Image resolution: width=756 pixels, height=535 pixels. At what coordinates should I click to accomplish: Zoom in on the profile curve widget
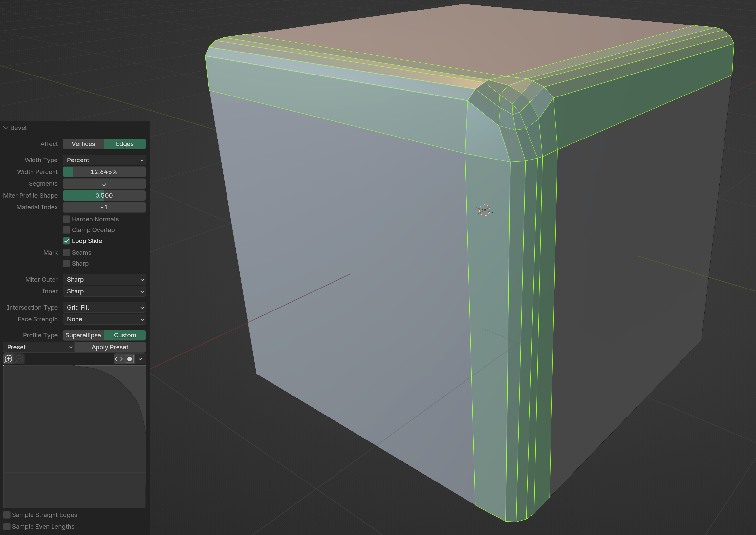point(9,359)
